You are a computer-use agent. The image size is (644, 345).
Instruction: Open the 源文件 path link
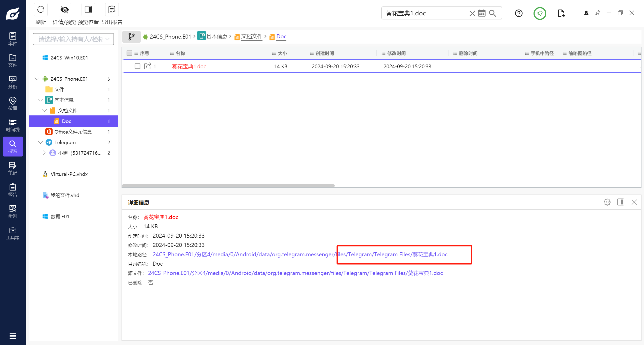[295, 273]
